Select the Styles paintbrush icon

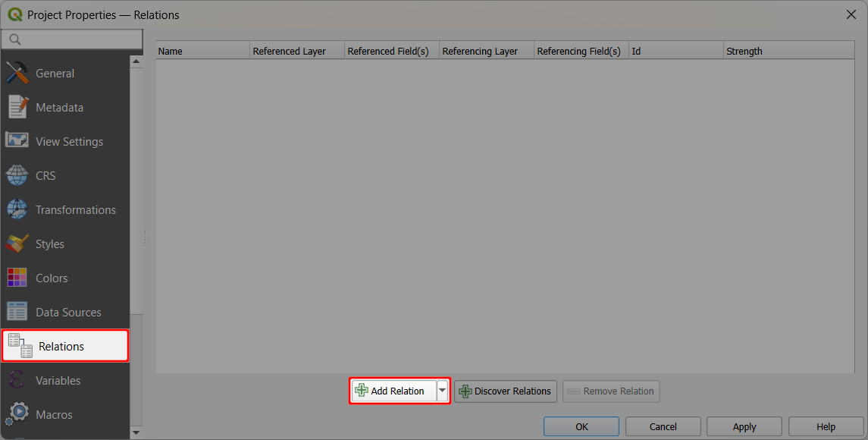(18, 244)
